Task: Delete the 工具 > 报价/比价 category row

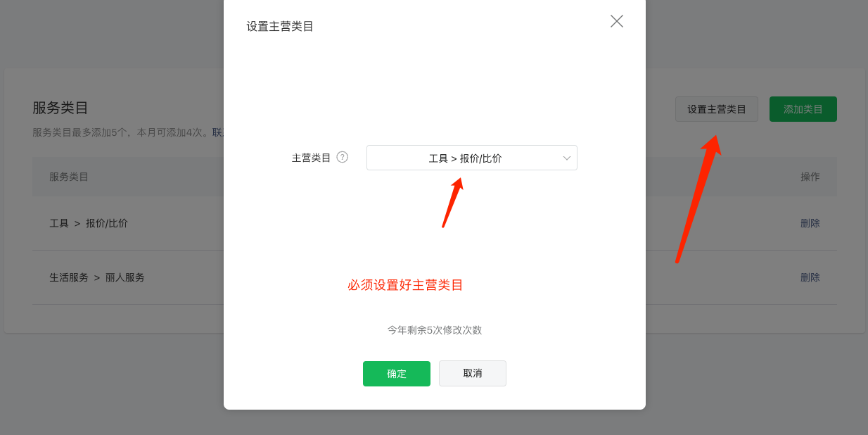Action: click(x=810, y=223)
